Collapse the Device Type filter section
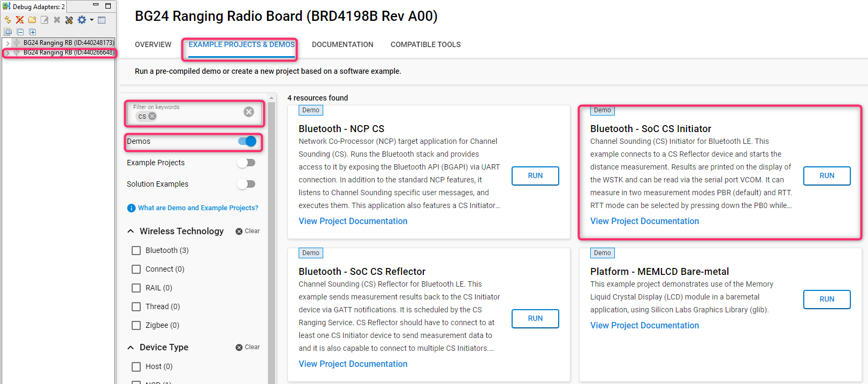The width and height of the screenshot is (868, 384). tap(131, 348)
